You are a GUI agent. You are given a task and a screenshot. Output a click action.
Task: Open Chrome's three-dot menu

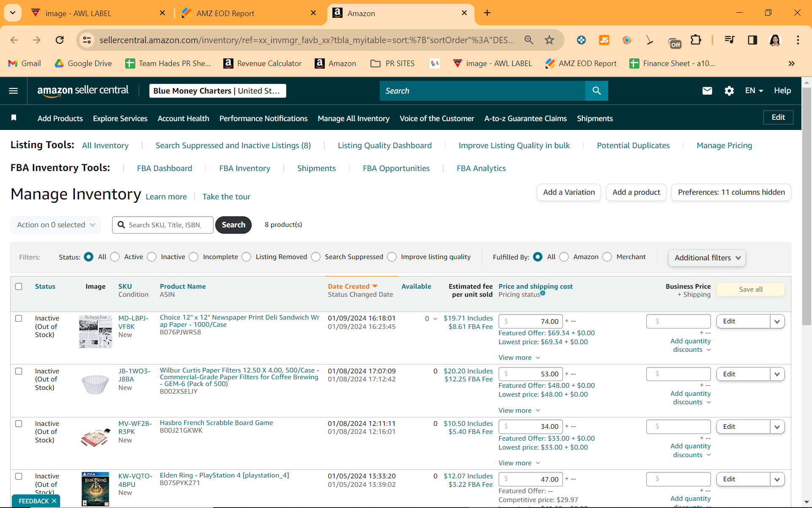[798, 40]
